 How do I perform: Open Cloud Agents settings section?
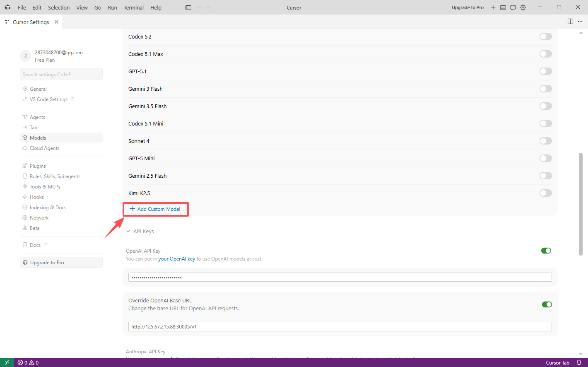[61, 148]
